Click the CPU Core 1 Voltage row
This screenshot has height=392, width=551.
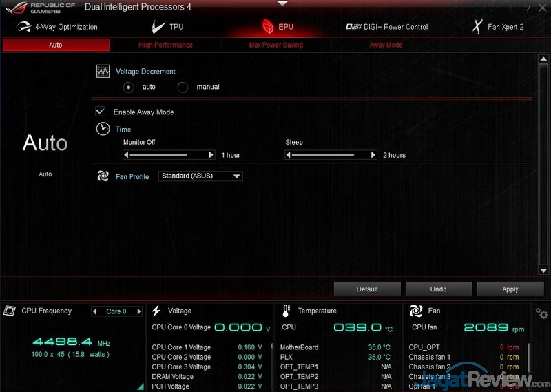[207, 347]
